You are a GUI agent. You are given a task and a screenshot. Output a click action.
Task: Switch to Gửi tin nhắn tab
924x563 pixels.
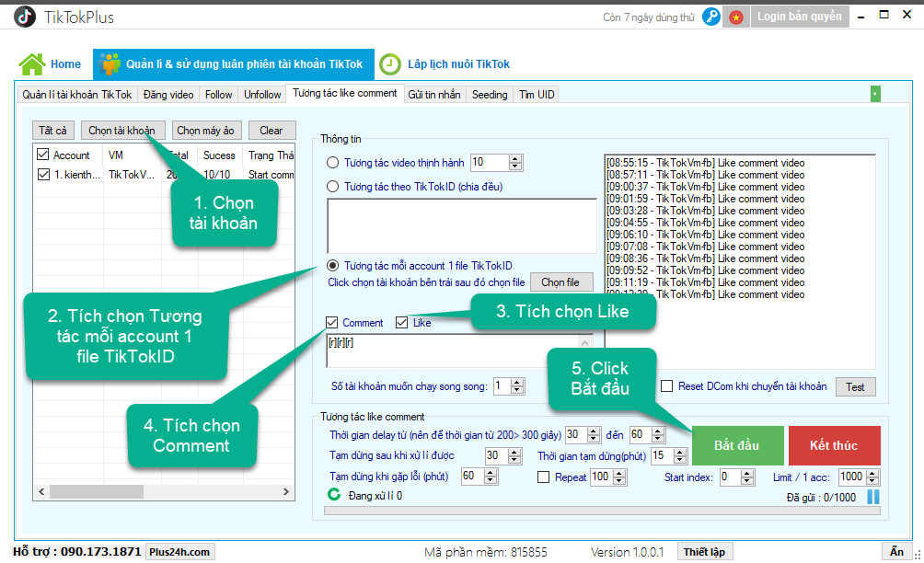pos(434,94)
